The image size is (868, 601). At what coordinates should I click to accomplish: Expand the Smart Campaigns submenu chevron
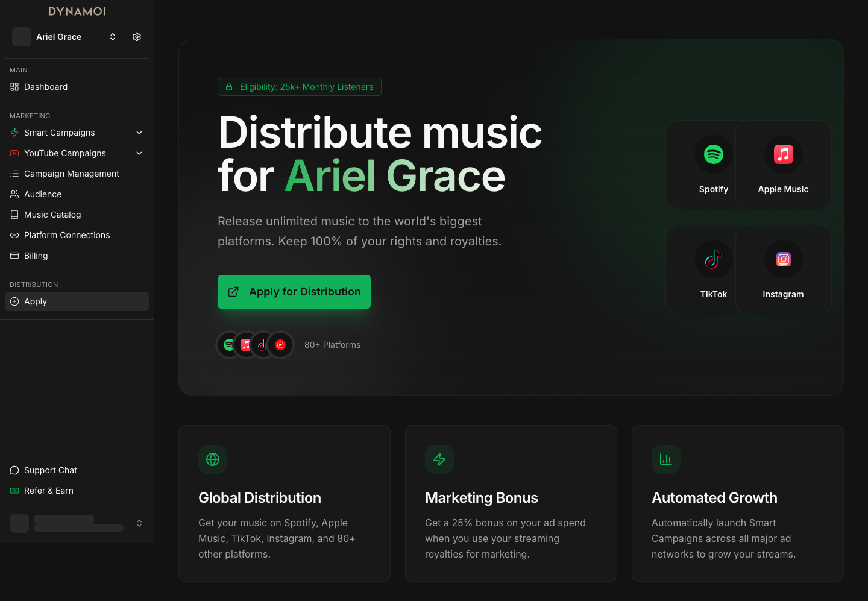139,133
